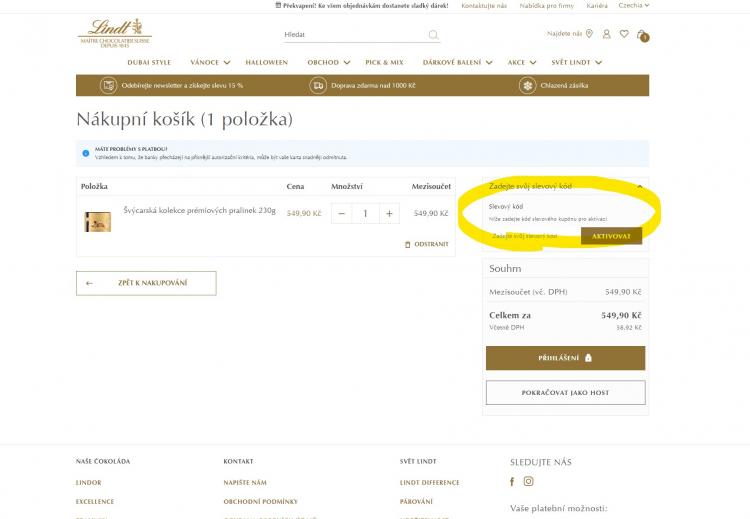Viewport: 750px width, 519px height.
Task: Expand the Czechia country dropdown
Action: (x=634, y=5)
